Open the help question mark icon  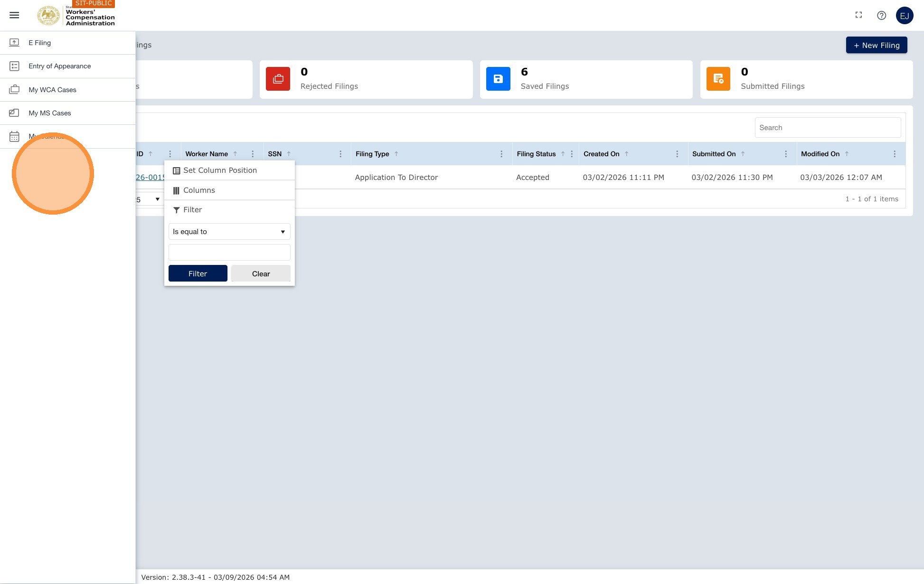(881, 15)
